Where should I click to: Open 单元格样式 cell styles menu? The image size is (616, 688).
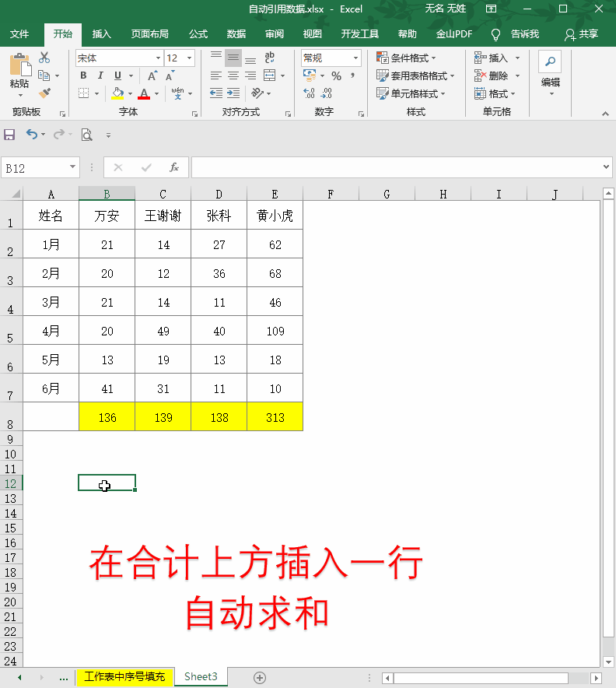(x=411, y=93)
